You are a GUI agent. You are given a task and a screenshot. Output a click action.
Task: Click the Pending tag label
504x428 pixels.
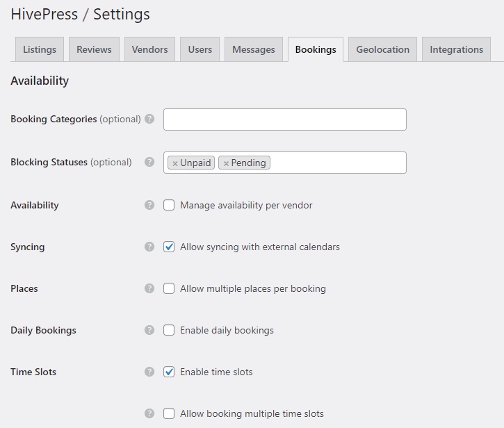pos(248,163)
